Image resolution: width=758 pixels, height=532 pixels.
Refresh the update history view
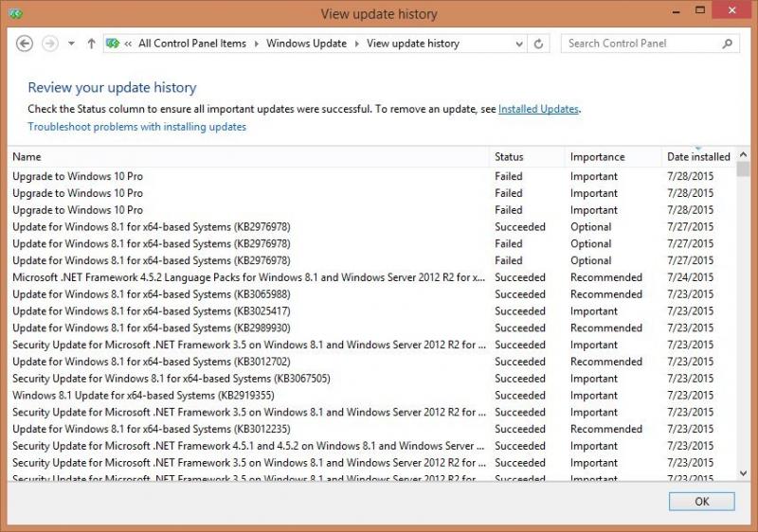[x=538, y=44]
